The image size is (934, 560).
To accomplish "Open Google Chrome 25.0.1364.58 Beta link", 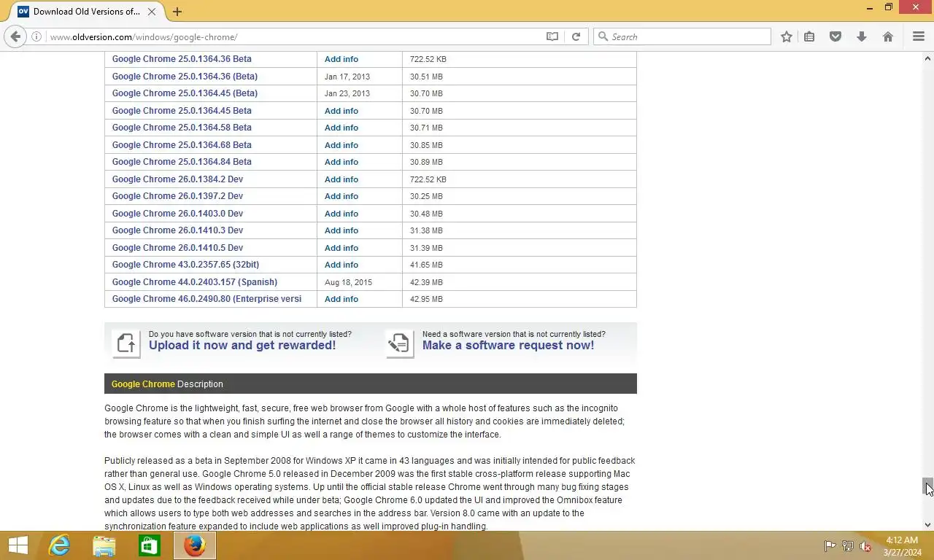I will point(182,128).
